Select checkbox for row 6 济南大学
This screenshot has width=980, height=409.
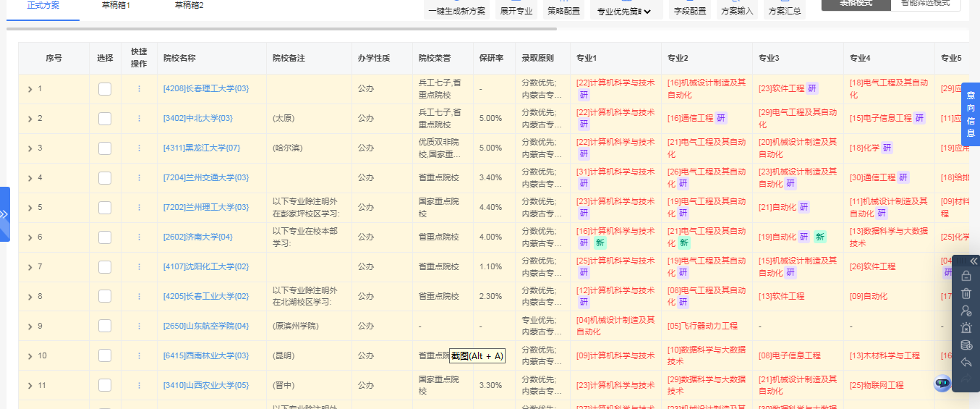tap(105, 237)
